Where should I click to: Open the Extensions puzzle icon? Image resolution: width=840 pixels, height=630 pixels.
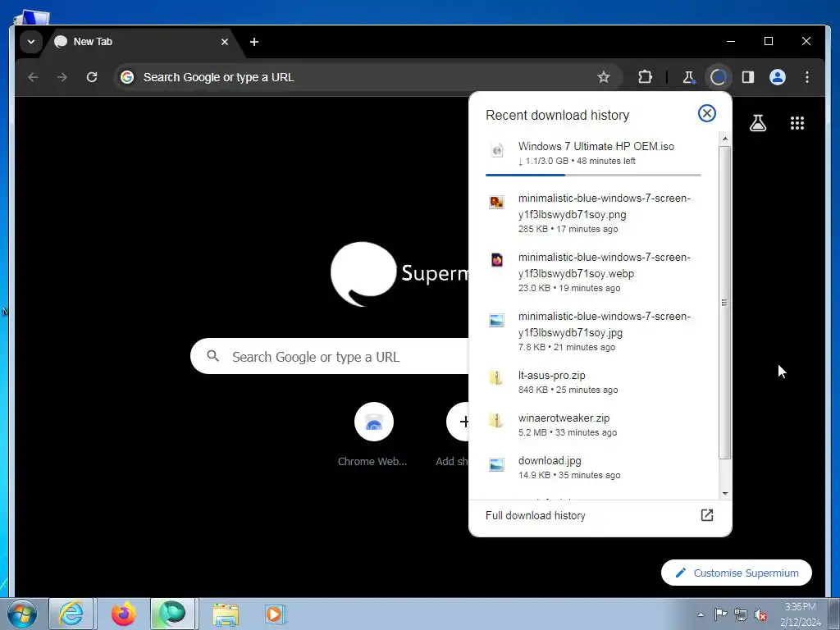645,77
